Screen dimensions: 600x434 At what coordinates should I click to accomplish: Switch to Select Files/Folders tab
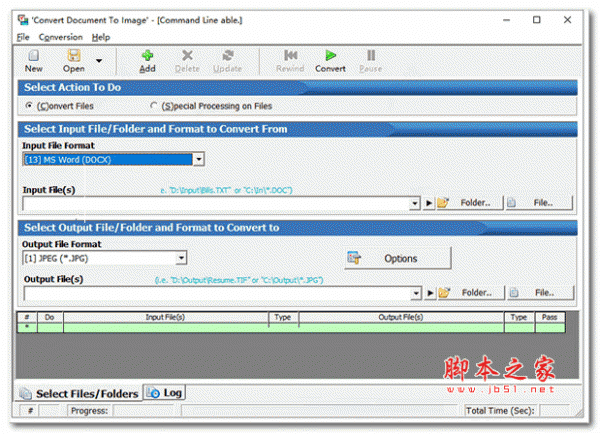pyautogui.click(x=79, y=393)
